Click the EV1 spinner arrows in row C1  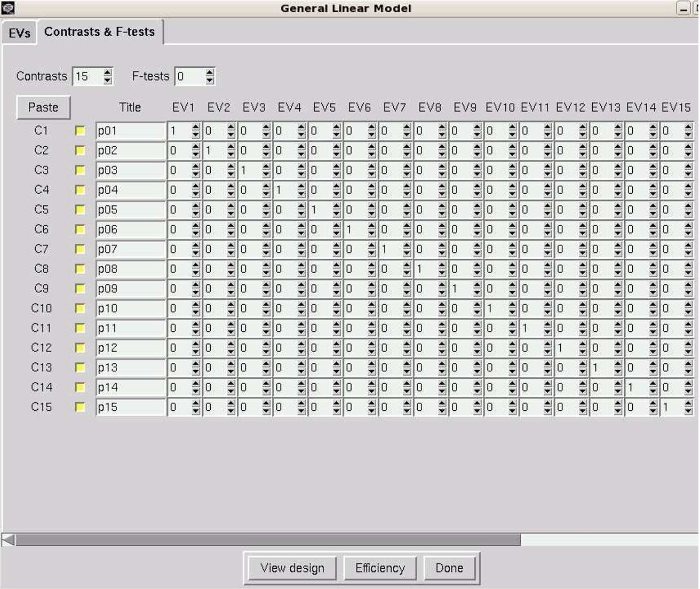click(196, 131)
